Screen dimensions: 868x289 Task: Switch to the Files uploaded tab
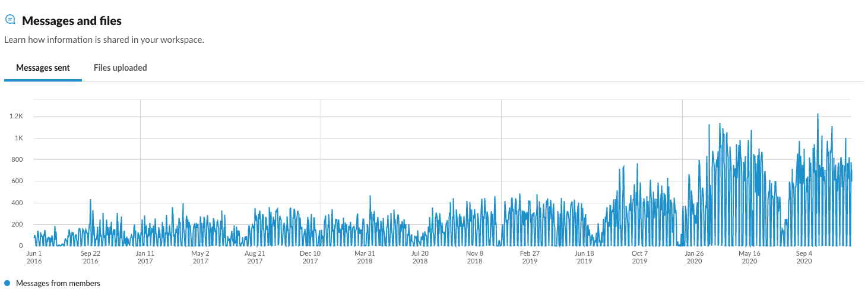(121, 68)
